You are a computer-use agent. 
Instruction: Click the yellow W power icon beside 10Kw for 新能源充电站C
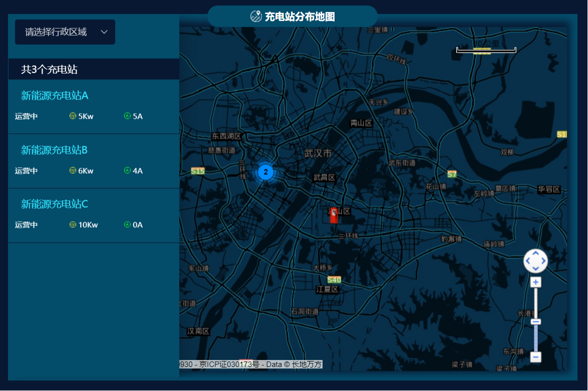coord(72,224)
